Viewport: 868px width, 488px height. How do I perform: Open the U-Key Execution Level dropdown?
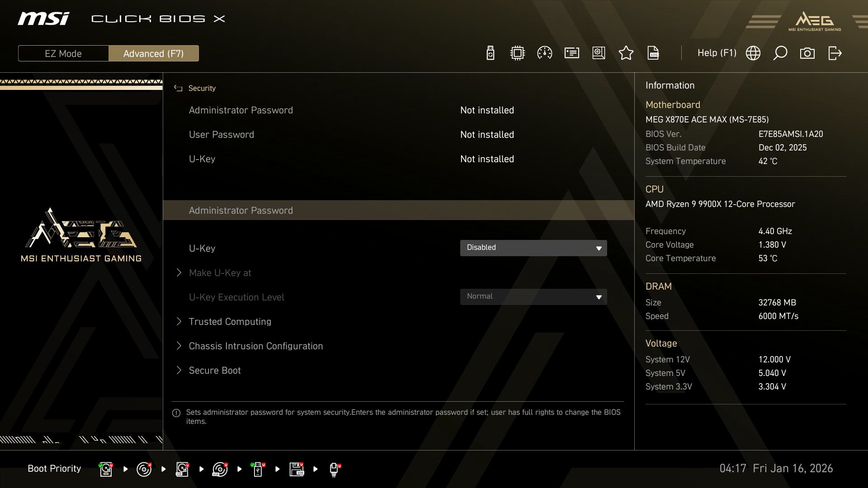pos(533,296)
